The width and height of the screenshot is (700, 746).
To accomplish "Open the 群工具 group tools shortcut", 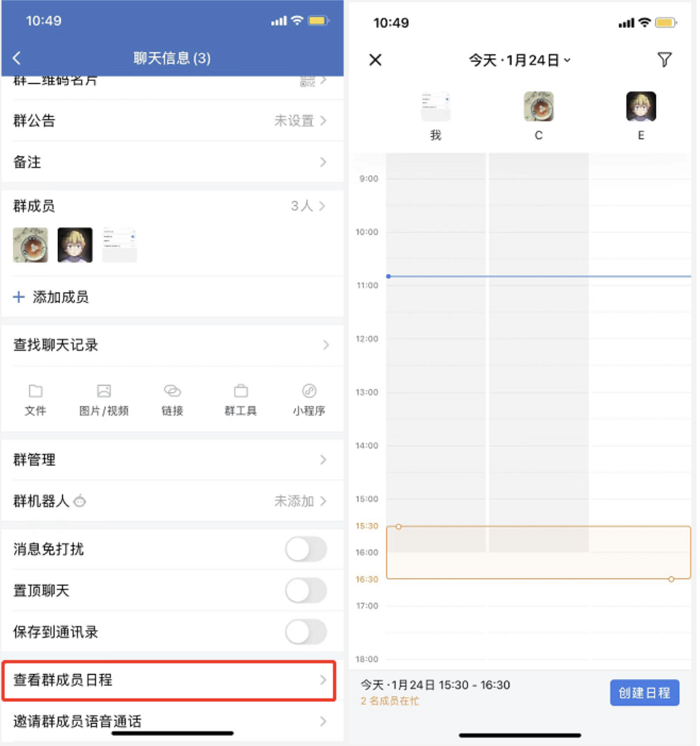I will 241,401.
